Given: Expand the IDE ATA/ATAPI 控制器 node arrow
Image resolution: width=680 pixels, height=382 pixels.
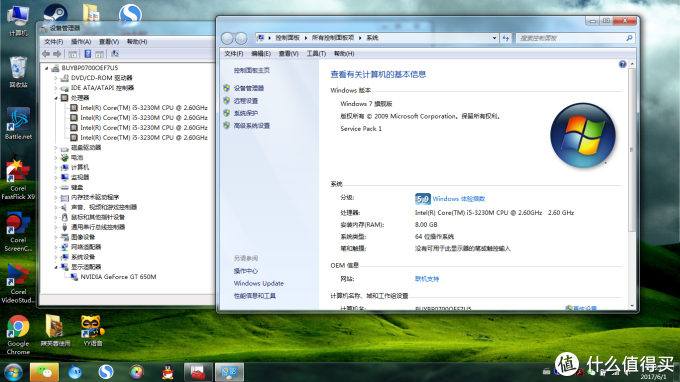Looking at the screenshot, I should click(56, 88).
